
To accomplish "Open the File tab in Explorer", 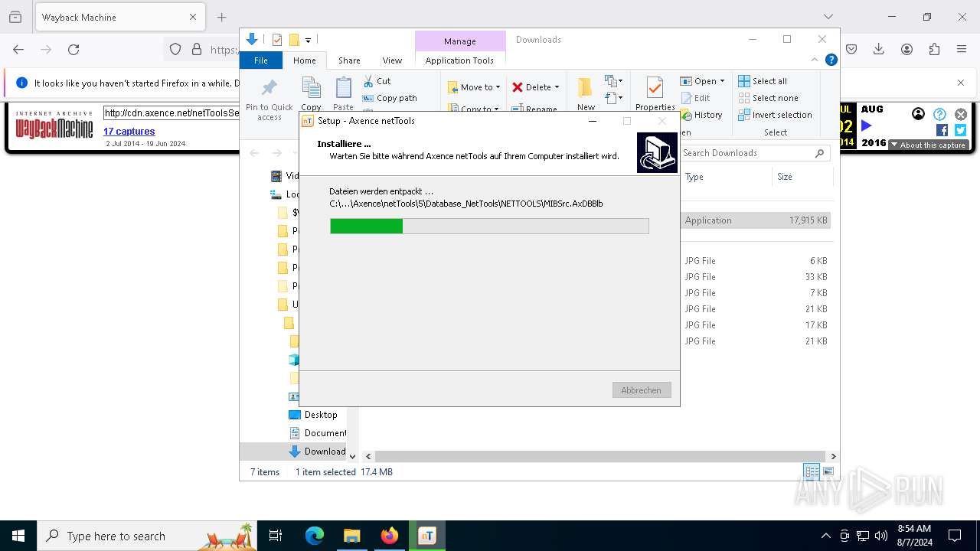I will click(x=261, y=60).
